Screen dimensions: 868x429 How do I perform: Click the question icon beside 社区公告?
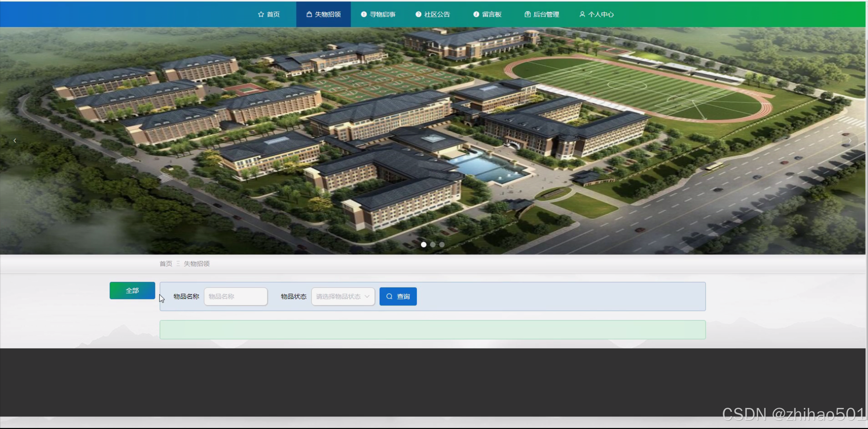tap(418, 14)
